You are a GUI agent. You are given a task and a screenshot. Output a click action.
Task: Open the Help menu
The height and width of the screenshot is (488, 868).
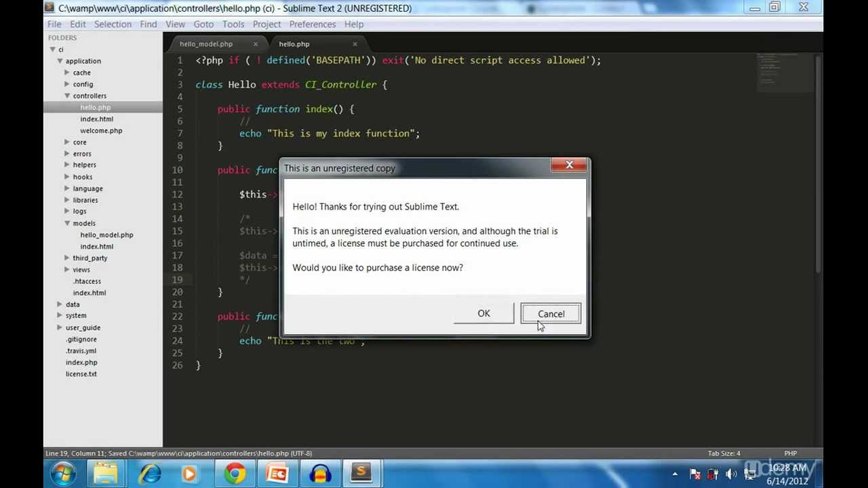[x=354, y=24]
